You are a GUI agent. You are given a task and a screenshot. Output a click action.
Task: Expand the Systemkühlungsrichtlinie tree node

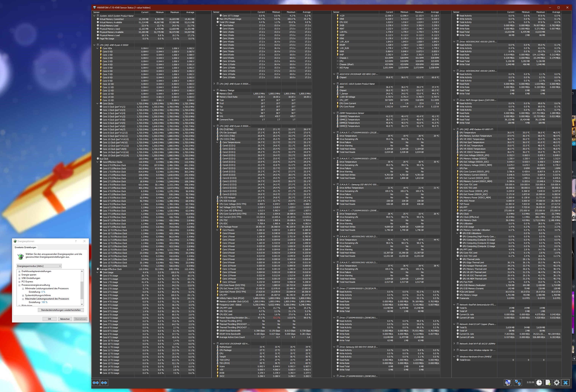[x=23, y=295]
